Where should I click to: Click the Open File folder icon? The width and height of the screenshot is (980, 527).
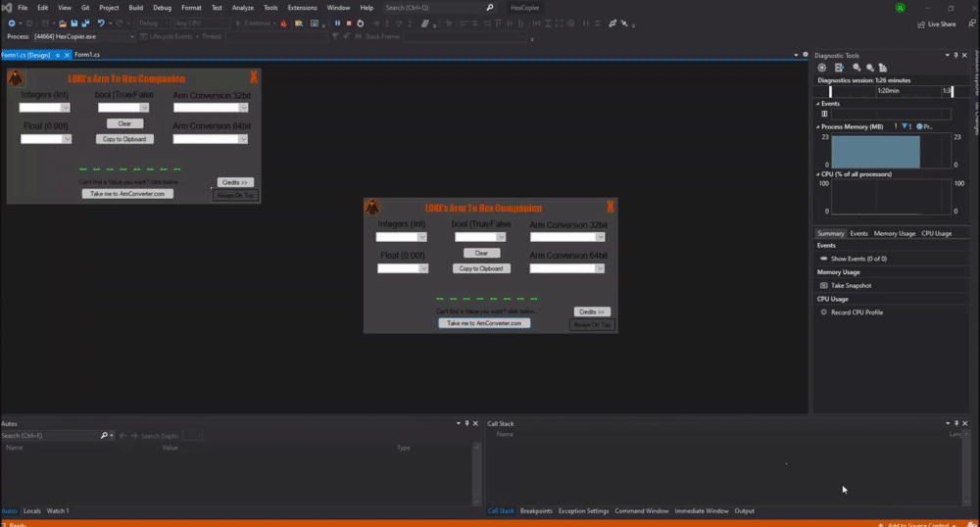coord(62,24)
